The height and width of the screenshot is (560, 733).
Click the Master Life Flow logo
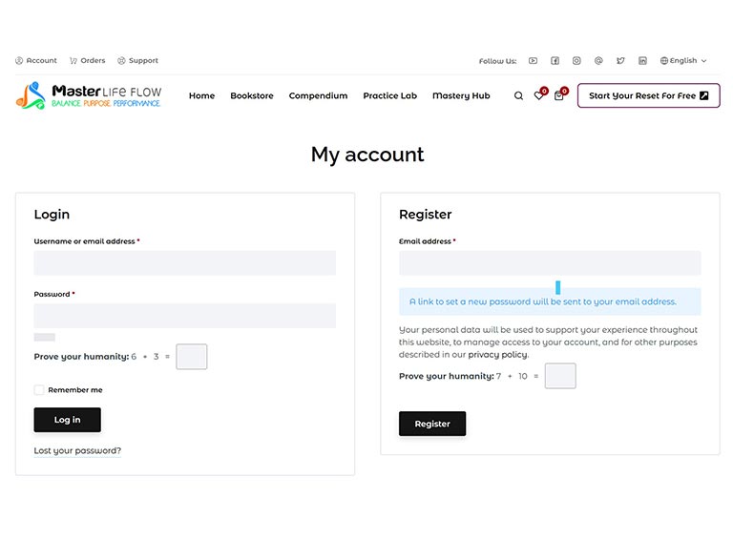(89, 95)
